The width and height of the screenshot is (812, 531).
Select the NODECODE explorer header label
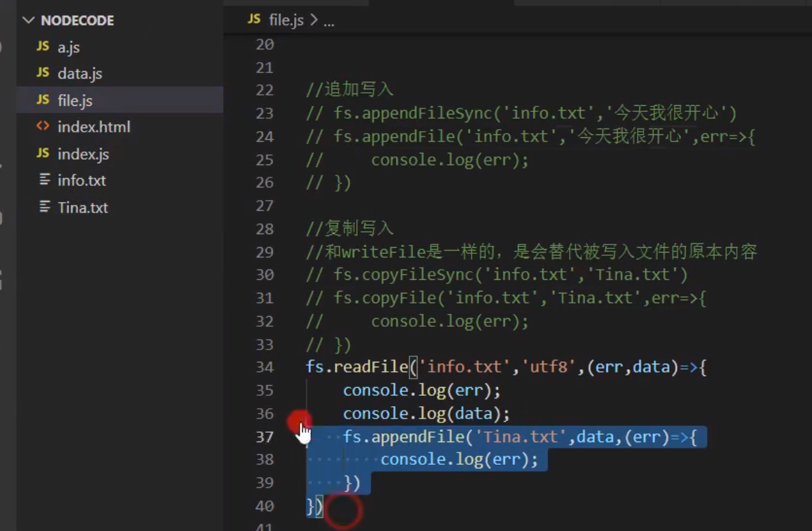[77, 20]
